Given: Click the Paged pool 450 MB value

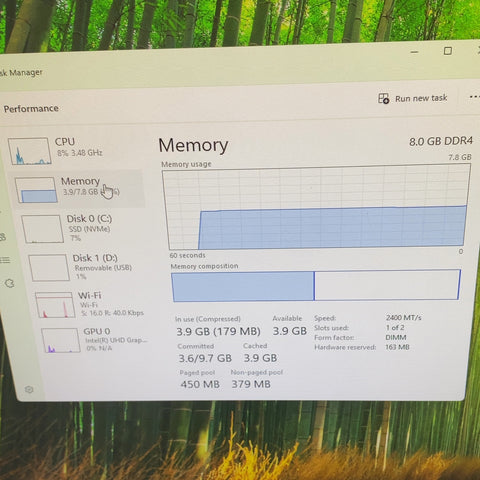Looking at the screenshot, I should (200, 384).
